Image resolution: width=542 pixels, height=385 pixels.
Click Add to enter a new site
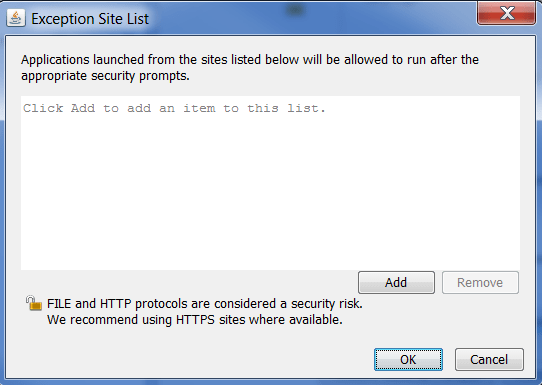point(396,282)
